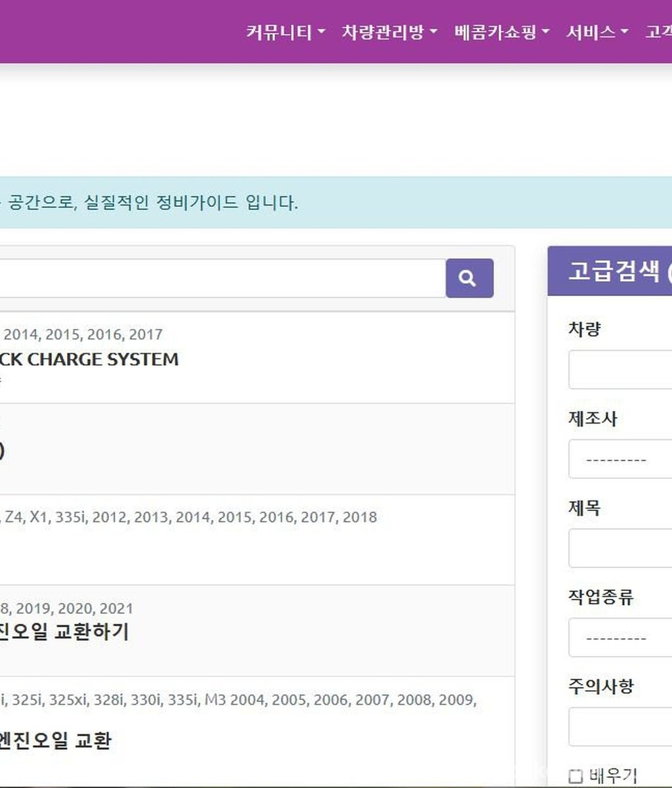672x788 pixels.
Task: Click the 차량 text field
Action: pos(620,370)
